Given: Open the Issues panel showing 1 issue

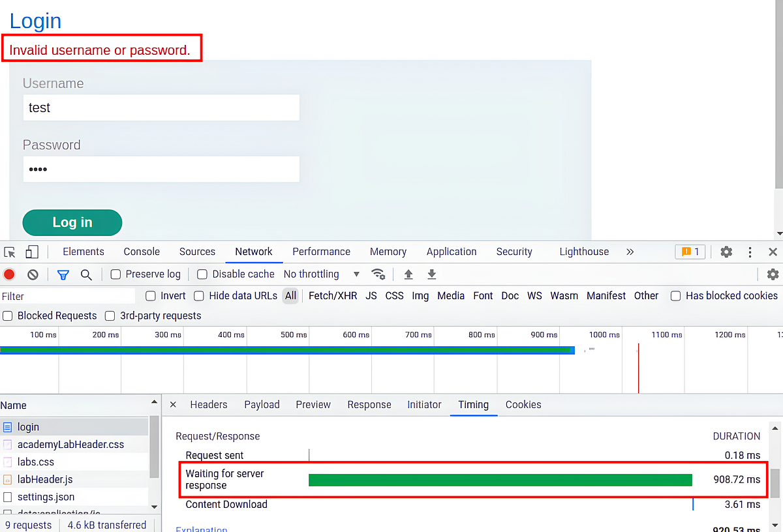Looking at the screenshot, I should (x=690, y=252).
